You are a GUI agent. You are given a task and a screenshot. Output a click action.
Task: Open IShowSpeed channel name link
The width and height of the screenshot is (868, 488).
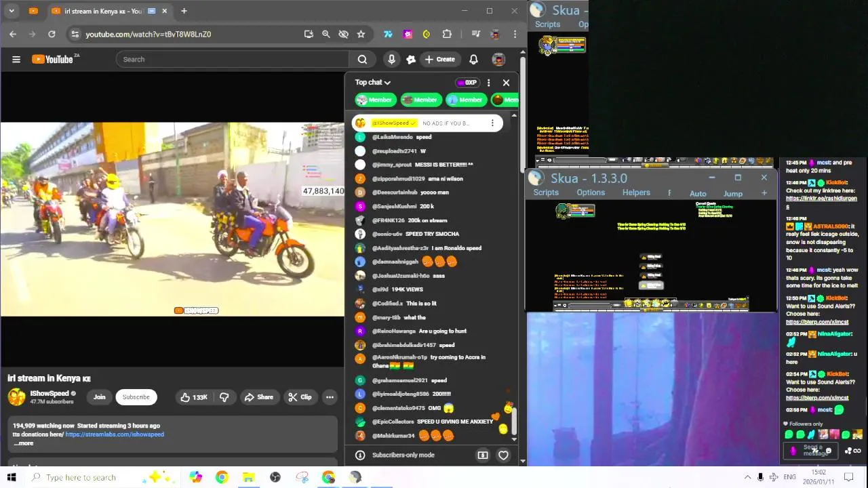click(50, 393)
